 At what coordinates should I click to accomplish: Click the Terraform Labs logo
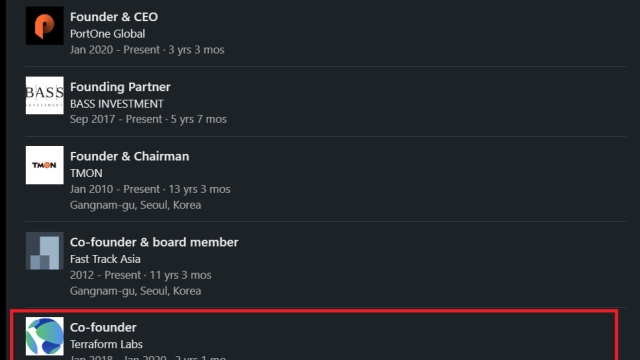click(x=44, y=336)
